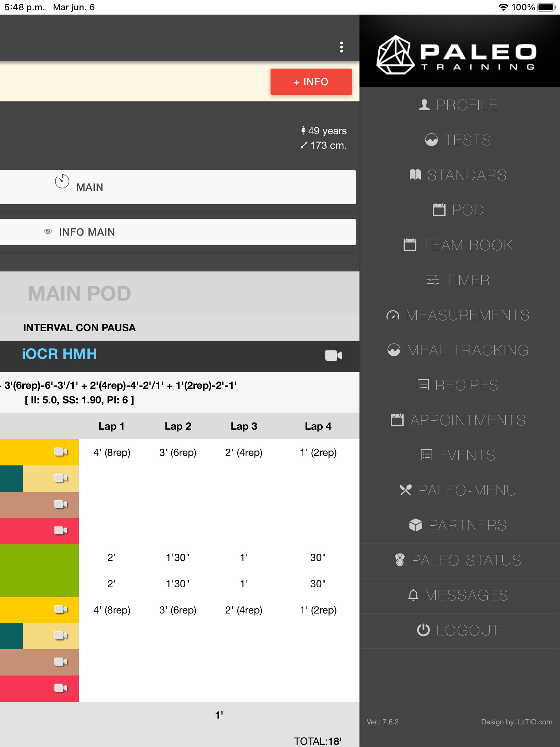Click the INTERVAL CON PAUSA label
The width and height of the screenshot is (560, 747).
click(79, 328)
